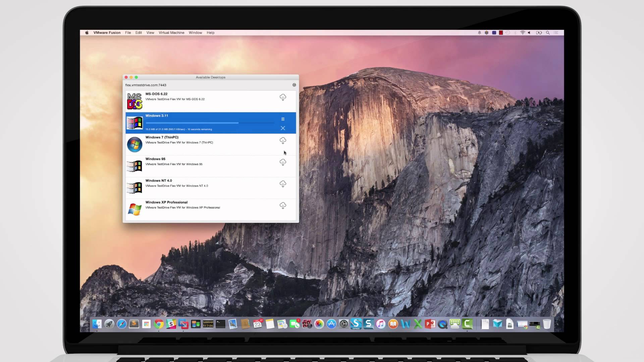Open the Trash in the Dock
644x362 pixels.
tap(547, 324)
